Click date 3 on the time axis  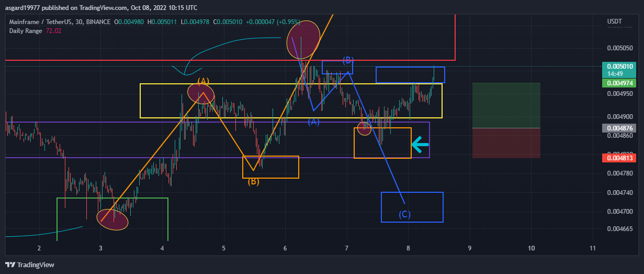click(100, 248)
